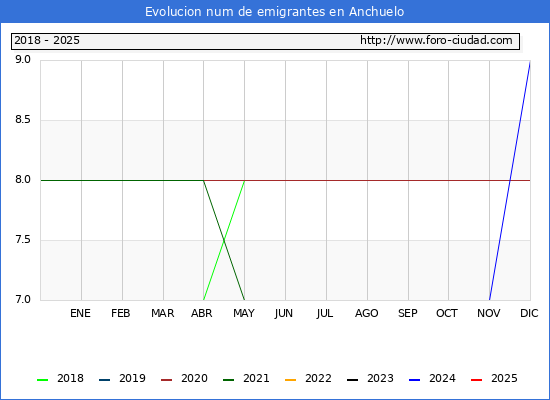
Task: Click the AGO month axis label
Action: (x=367, y=313)
